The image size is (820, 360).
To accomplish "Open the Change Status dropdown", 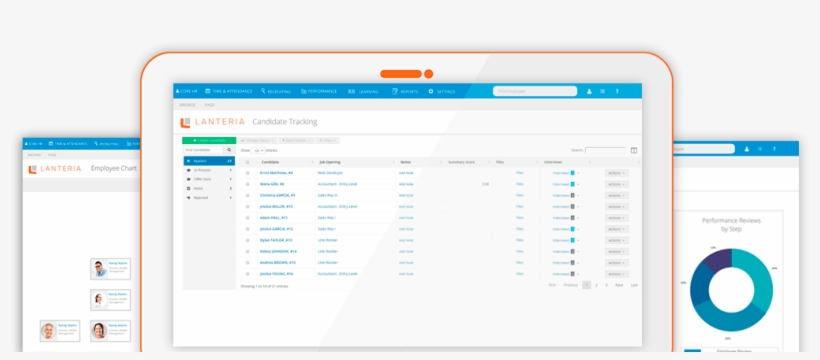I will coord(257,140).
